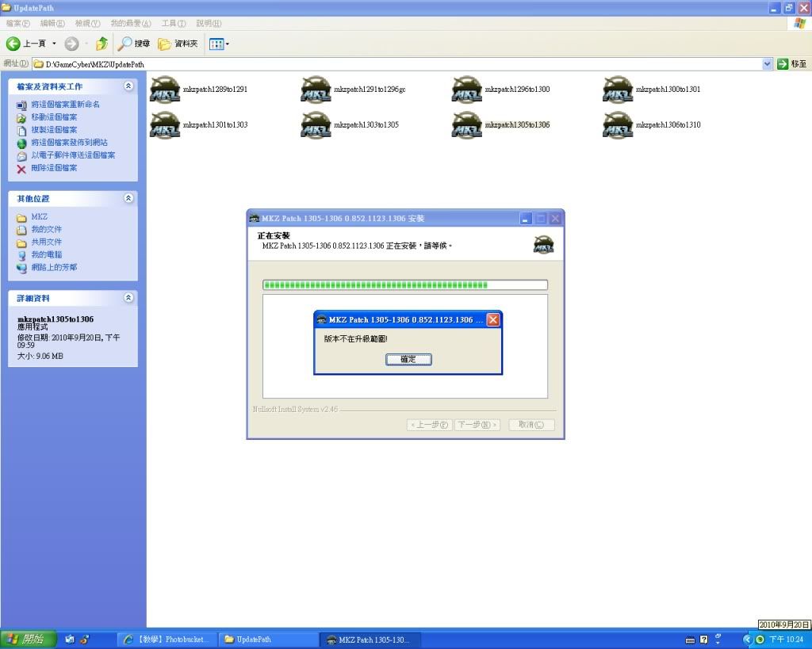Open the 檔案(F) menu
Image resolution: width=812 pixels, height=649 pixels.
[18, 23]
